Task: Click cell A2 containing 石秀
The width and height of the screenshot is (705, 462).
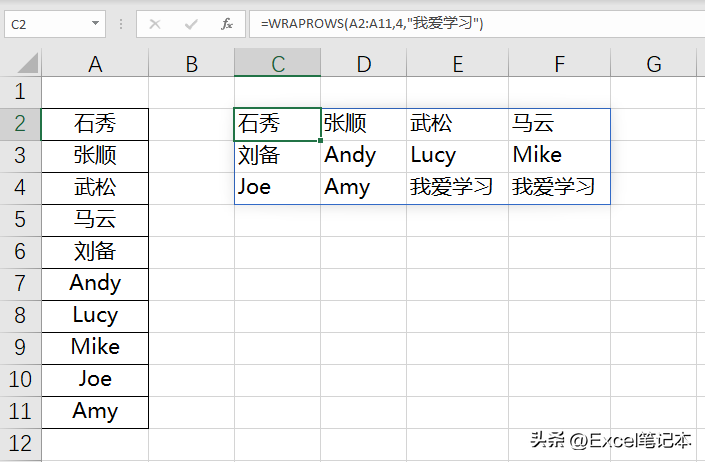Action: tap(95, 124)
